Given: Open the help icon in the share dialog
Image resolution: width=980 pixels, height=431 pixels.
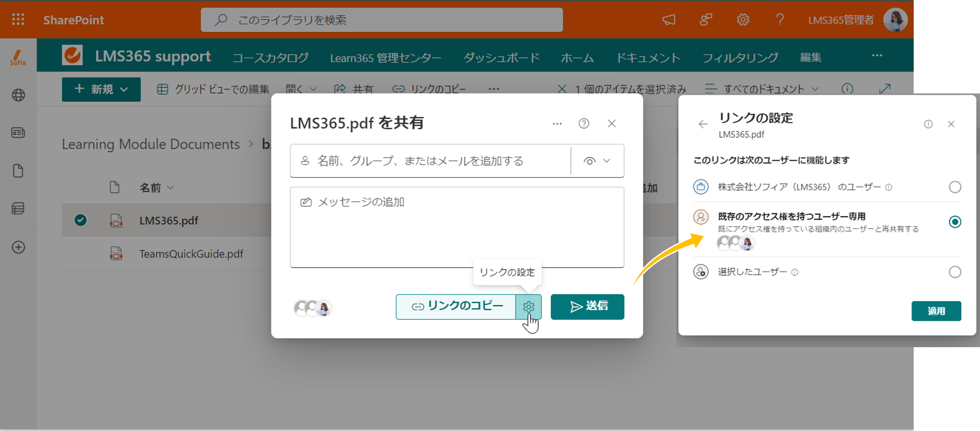Looking at the screenshot, I should pos(584,124).
